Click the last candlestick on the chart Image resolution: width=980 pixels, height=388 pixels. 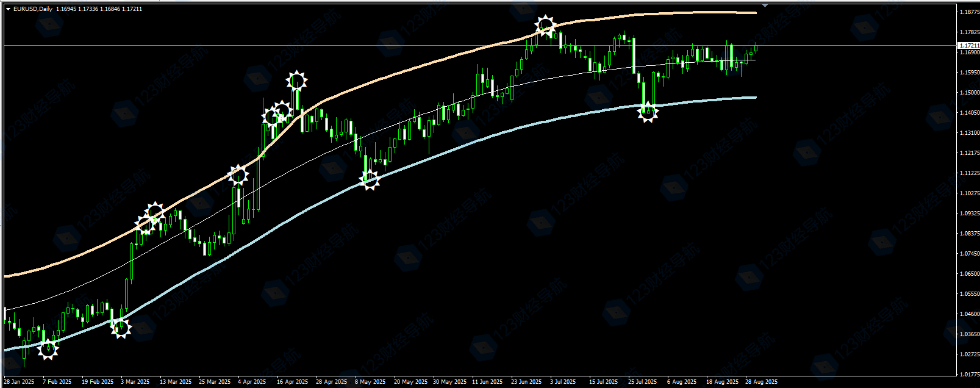[x=756, y=48]
